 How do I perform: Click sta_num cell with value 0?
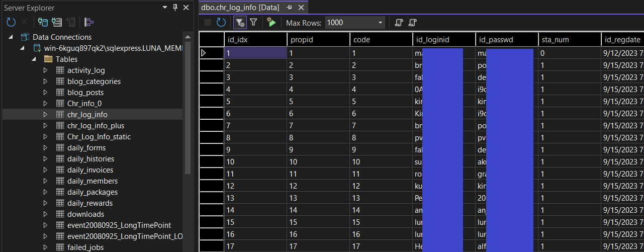570,53
